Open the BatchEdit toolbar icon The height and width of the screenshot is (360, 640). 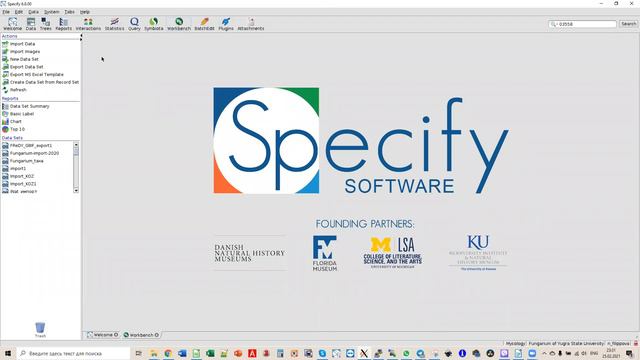204,24
